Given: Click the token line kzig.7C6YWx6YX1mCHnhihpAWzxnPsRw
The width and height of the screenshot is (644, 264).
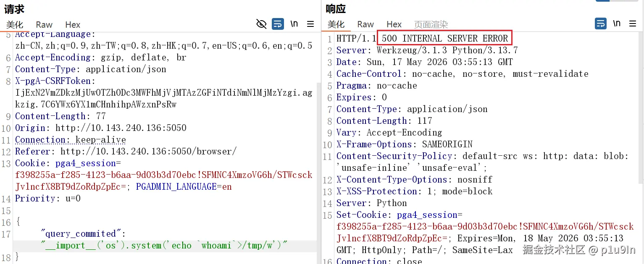Looking at the screenshot, I should pos(96,104).
